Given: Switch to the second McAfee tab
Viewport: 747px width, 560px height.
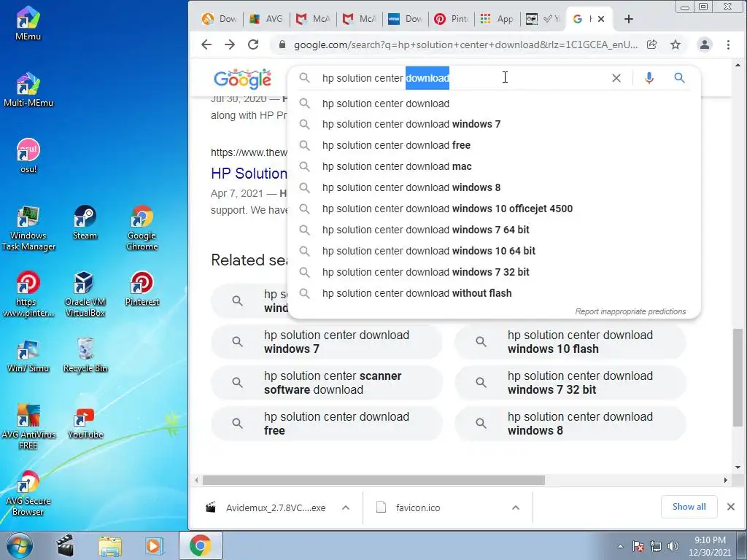Looking at the screenshot, I should tap(360, 18).
